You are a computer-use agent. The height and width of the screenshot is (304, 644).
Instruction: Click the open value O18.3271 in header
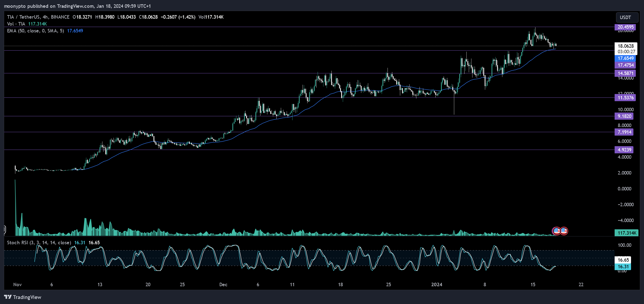click(82, 17)
